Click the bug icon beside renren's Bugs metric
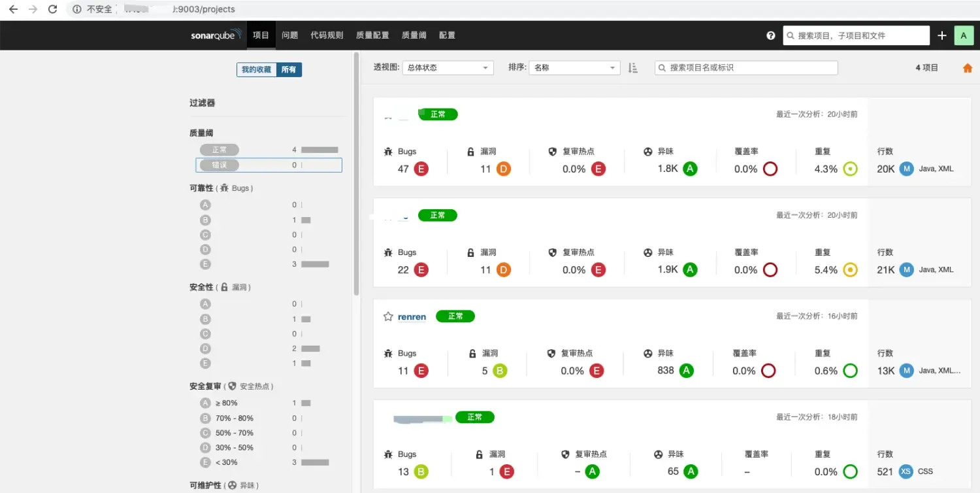 point(389,353)
